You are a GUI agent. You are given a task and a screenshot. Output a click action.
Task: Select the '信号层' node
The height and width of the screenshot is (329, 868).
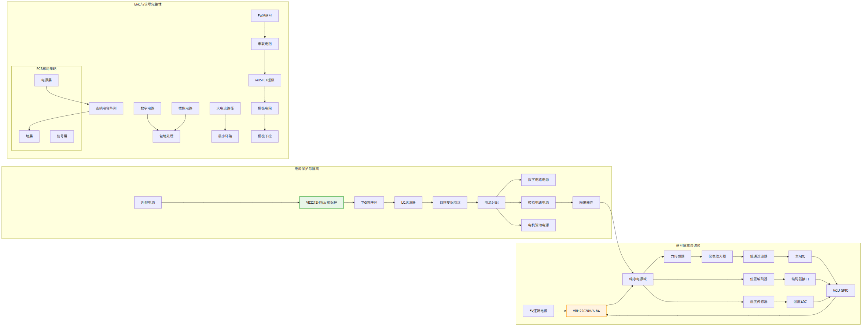click(x=62, y=136)
